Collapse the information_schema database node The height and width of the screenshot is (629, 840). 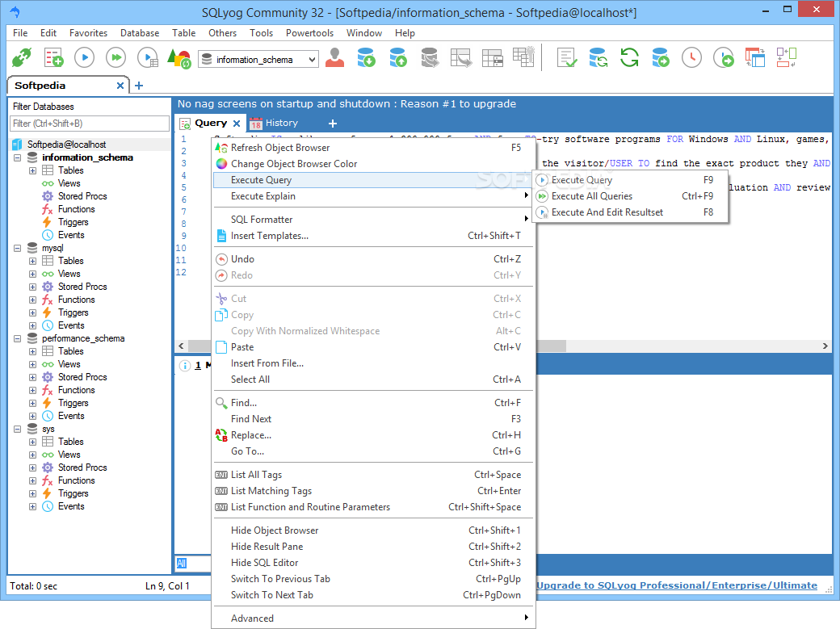point(17,157)
